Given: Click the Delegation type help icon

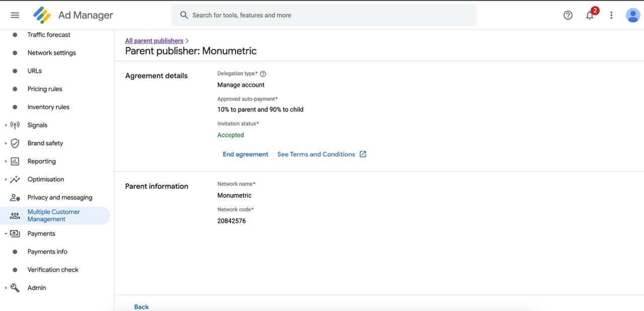Looking at the screenshot, I should pos(263,74).
